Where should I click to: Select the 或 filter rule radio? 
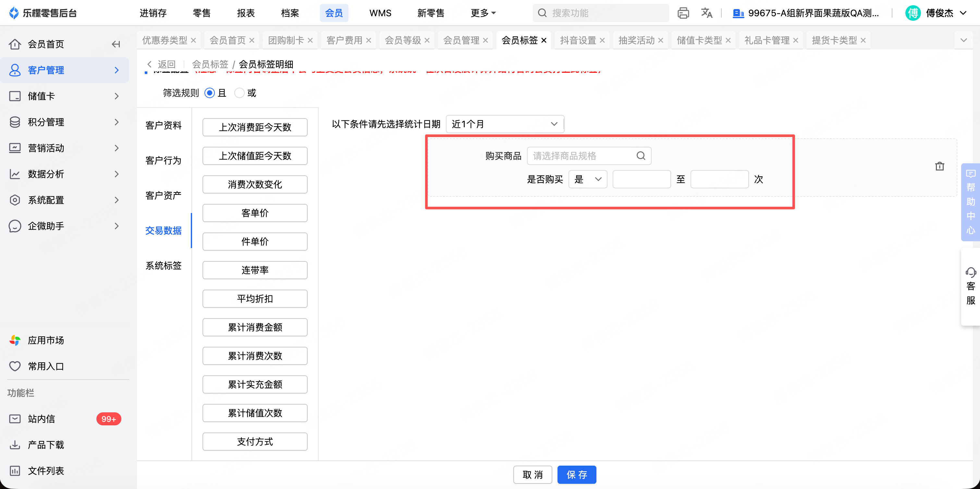[239, 93]
